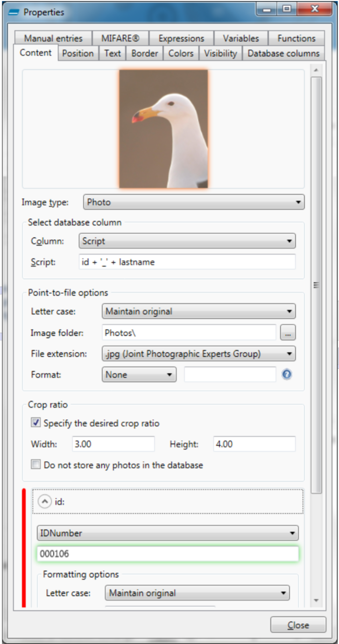Open the Image type dropdown
339x644 pixels.
[193, 202]
